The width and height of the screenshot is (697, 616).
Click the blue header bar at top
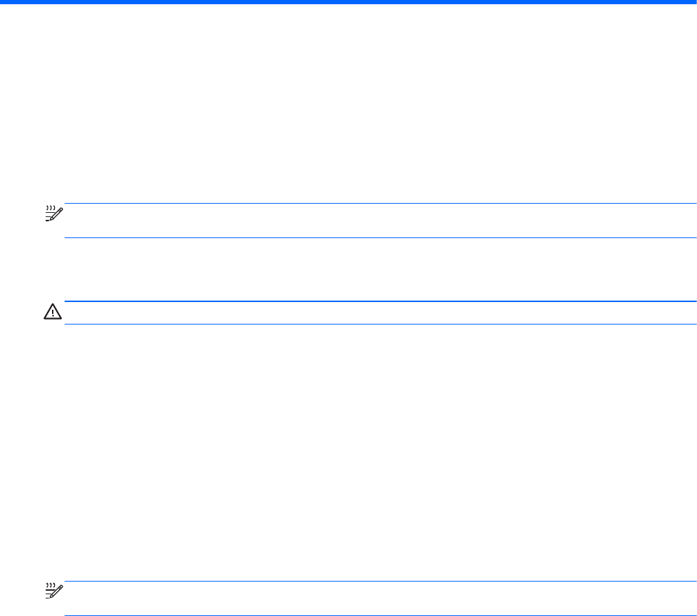pos(348,2)
